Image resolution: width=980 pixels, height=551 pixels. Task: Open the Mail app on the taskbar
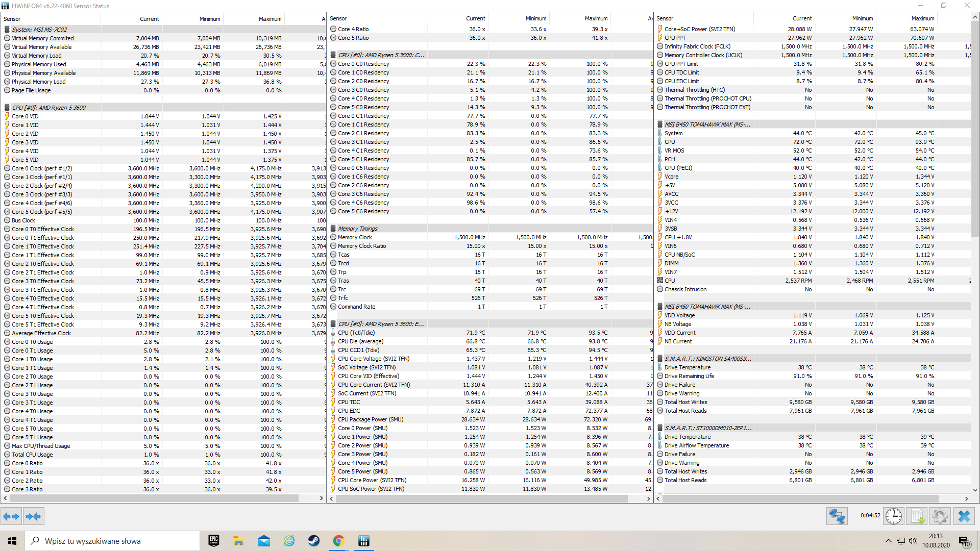pos(264,541)
